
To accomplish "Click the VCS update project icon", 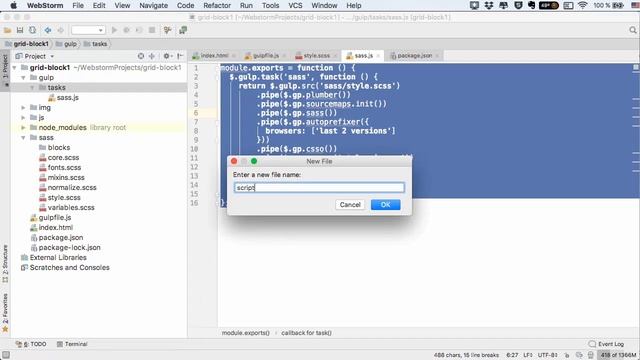I will coord(167,30).
